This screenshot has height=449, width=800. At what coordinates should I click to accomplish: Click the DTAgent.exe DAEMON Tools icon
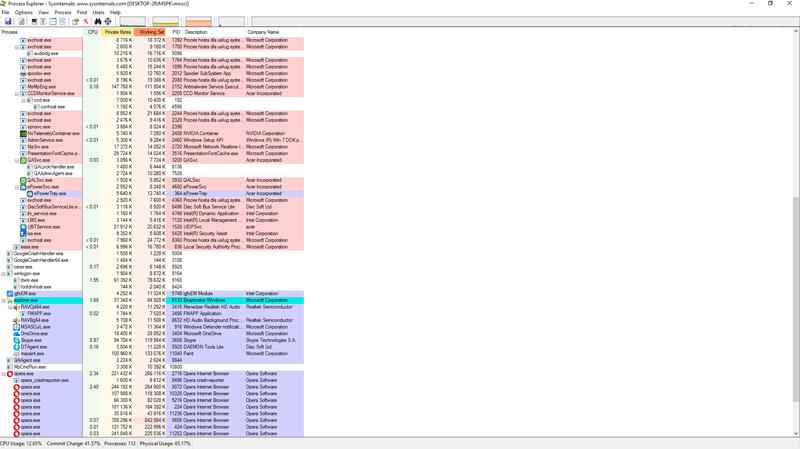[16, 346]
